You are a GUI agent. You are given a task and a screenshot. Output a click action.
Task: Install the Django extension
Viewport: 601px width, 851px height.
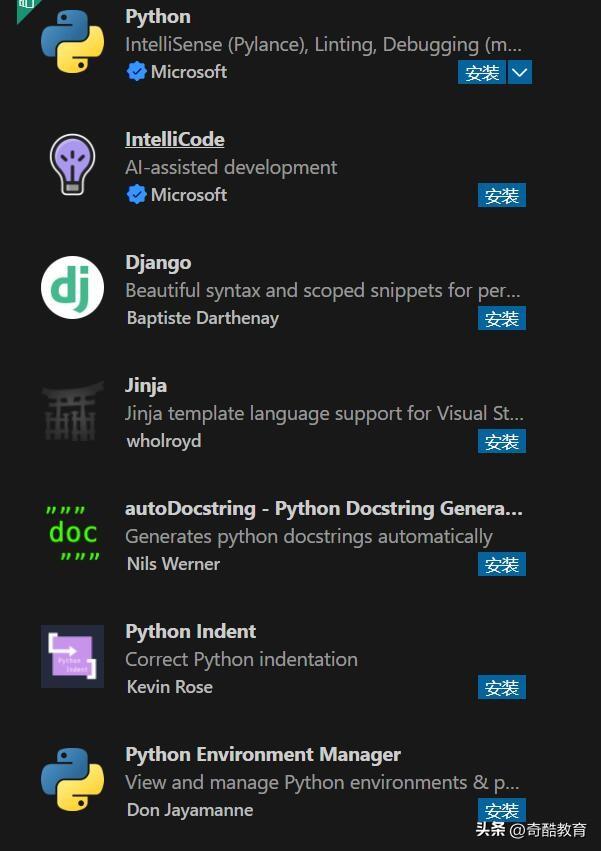click(502, 319)
